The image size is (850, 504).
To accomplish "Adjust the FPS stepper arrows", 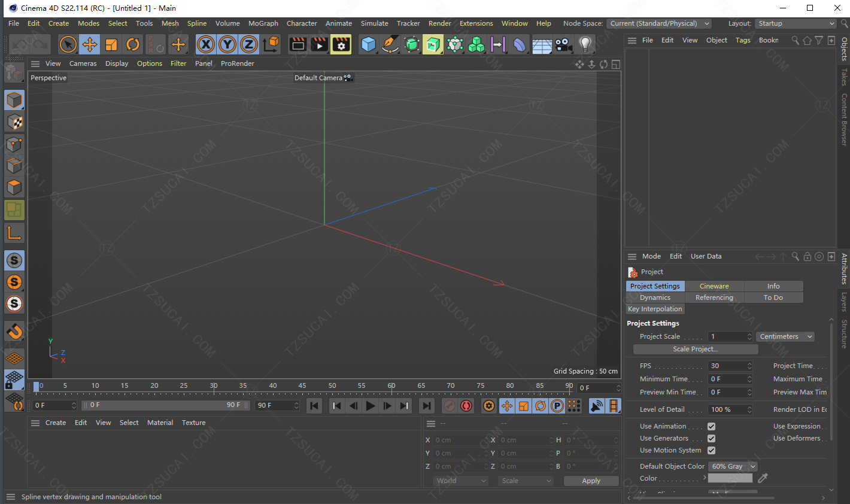I will [749, 366].
